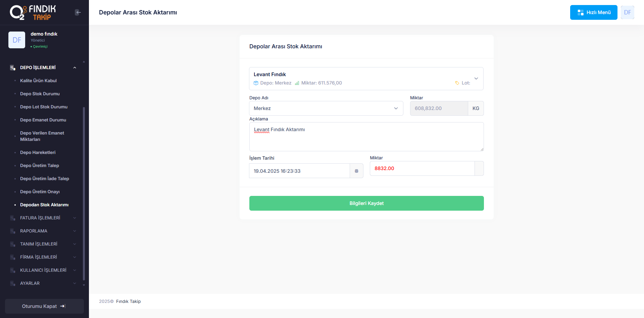
Task: Expand the RAPORLAMA menu section
Action: (75, 231)
